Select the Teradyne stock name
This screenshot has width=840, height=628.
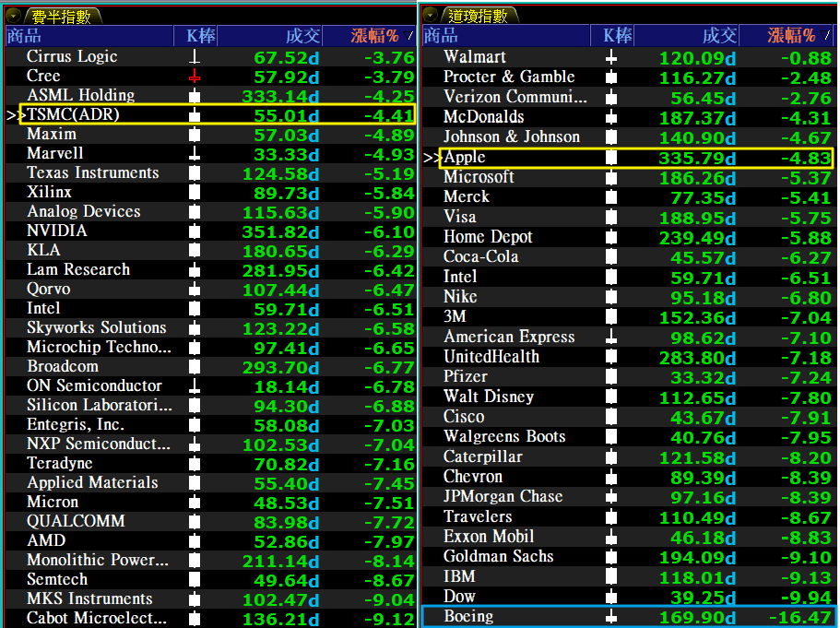click(x=59, y=463)
